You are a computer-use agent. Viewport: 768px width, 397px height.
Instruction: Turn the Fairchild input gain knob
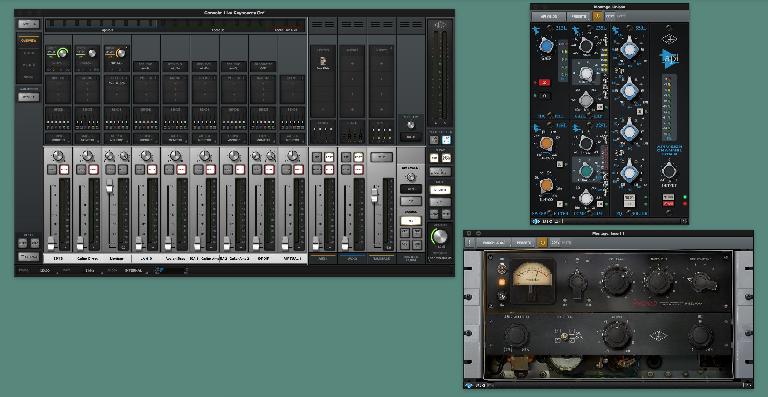(616, 281)
